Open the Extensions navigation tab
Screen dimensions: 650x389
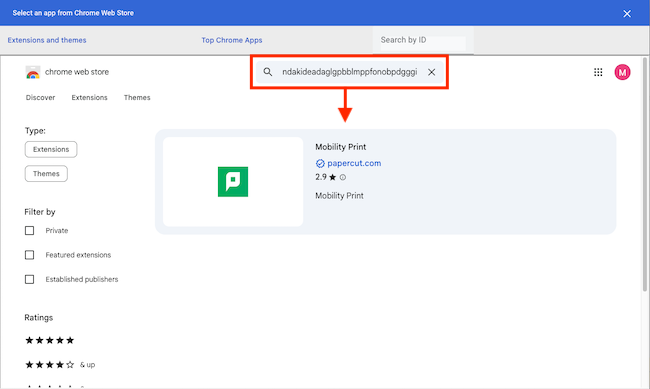90,98
